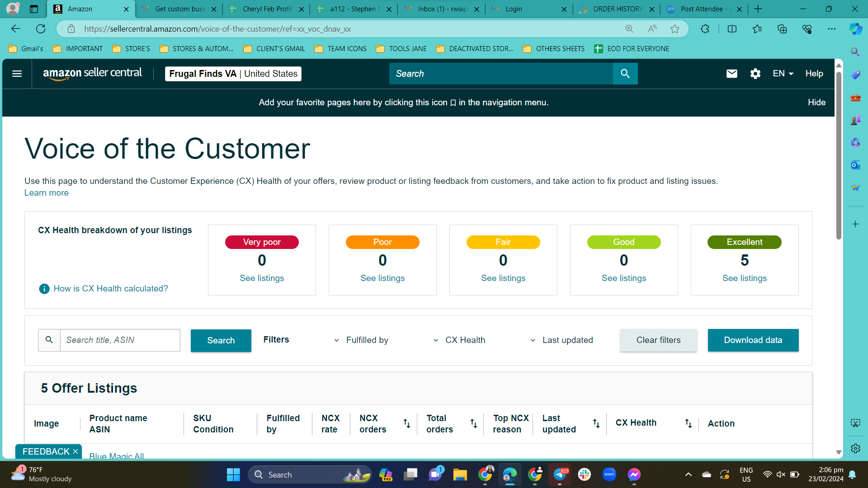Image resolution: width=868 pixels, height=488 pixels.
Task: Click the browser address bar URL
Action: tap(217, 29)
